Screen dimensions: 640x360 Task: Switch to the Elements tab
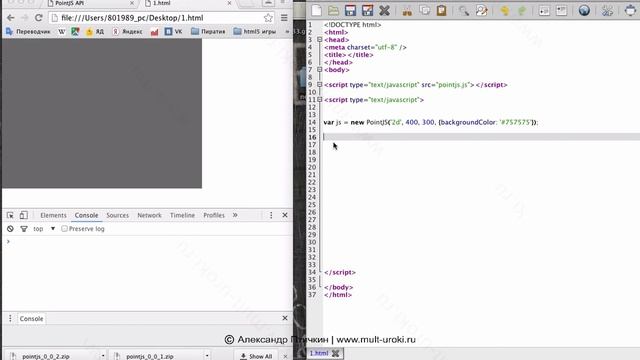(x=53, y=215)
